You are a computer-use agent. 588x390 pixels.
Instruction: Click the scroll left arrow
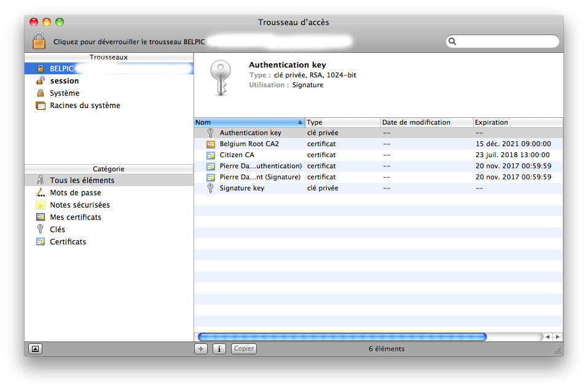pyautogui.click(x=548, y=337)
